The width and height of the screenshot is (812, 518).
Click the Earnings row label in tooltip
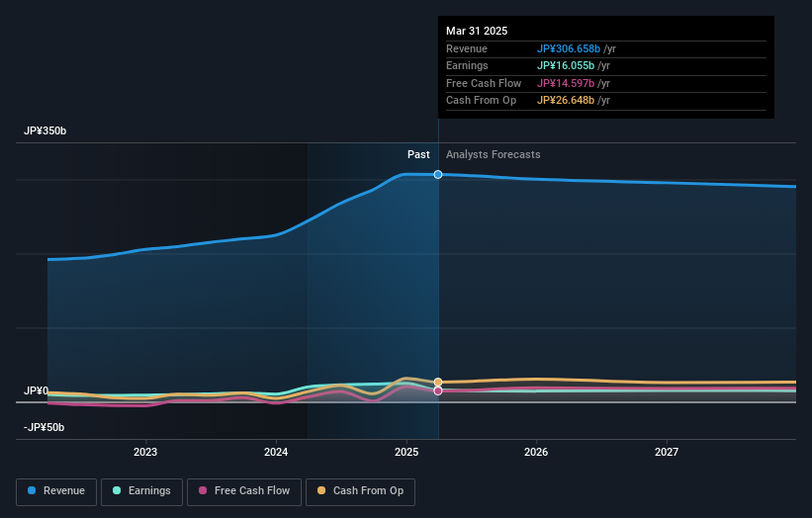tap(467, 65)
